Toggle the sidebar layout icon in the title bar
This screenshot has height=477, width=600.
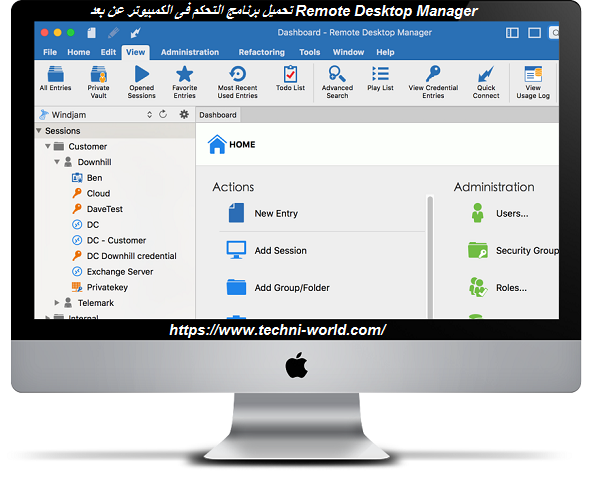point(512,33)
